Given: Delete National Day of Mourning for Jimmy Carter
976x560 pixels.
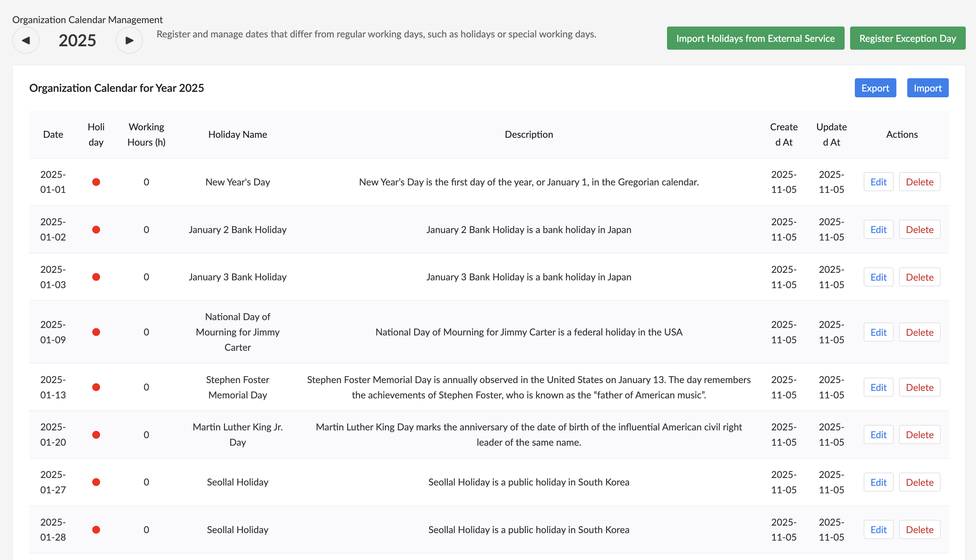Looking at the screenshot, I should point(920,332).
